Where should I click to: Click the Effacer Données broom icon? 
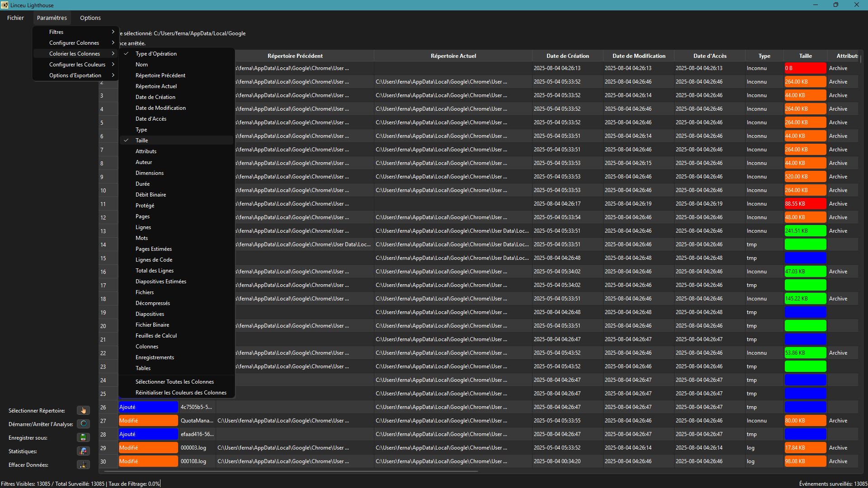(83, 465)
